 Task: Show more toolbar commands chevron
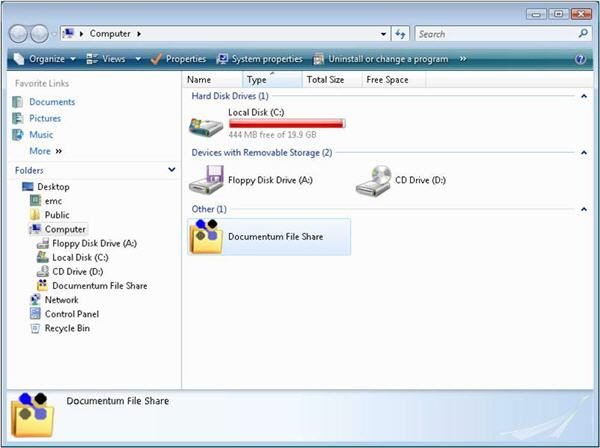463,59
